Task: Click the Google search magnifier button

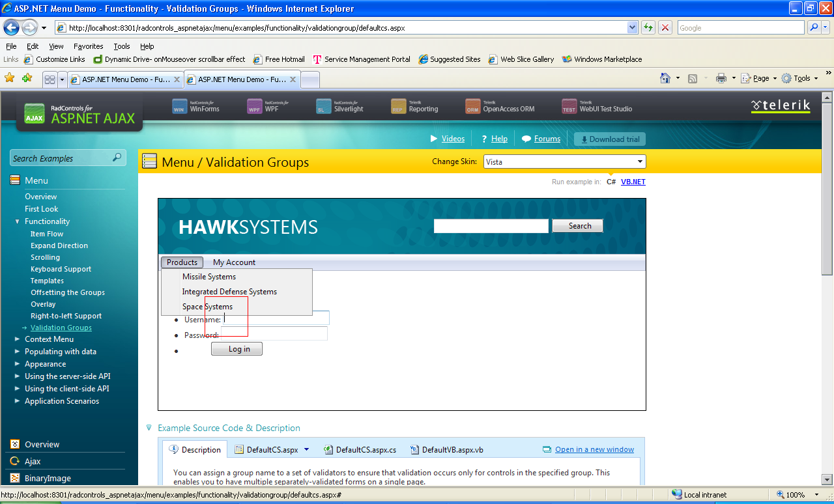Action: (x=814, y=28)
